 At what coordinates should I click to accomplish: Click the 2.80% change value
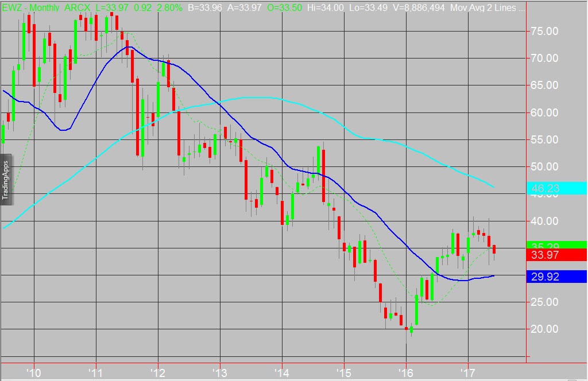pos(169,7)
